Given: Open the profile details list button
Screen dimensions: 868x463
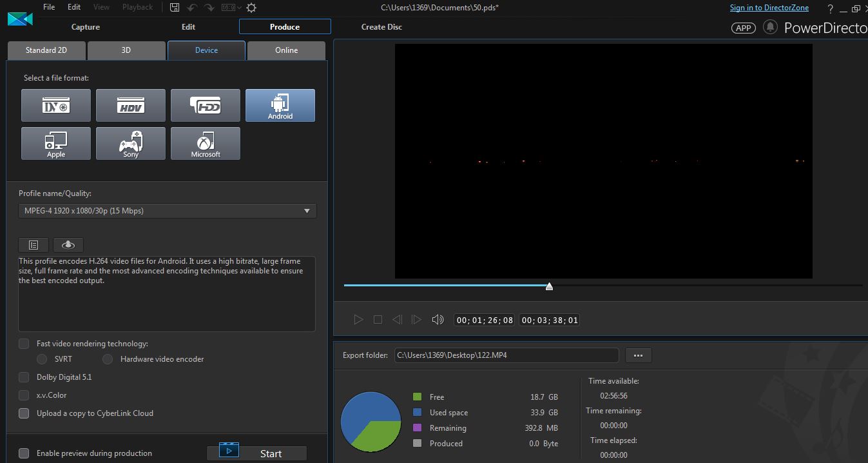Looking at the screenshot, I should click(34, 245).
